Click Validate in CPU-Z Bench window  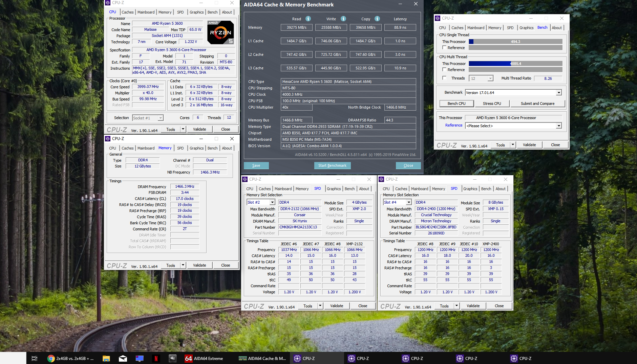point(529,145)
